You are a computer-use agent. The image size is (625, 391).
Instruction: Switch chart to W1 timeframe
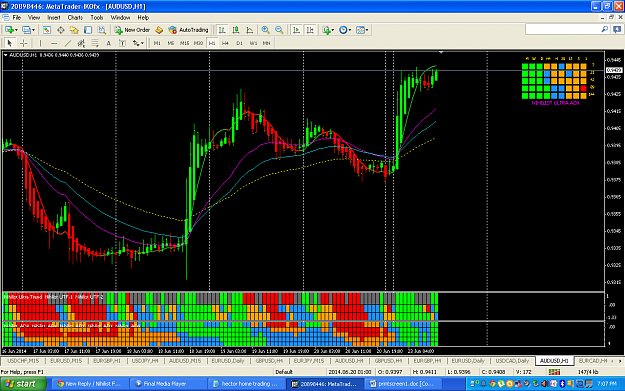253,43
